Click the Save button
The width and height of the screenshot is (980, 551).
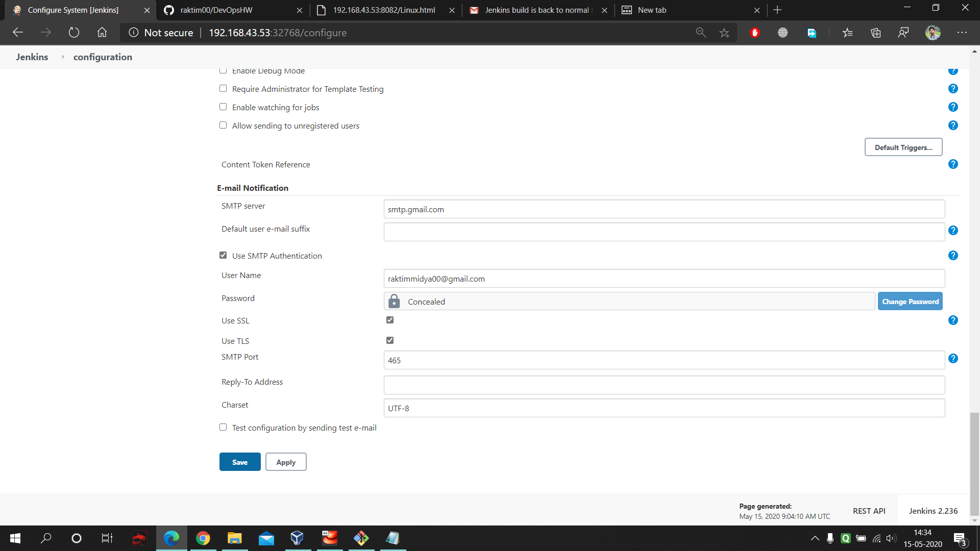click(240, 462)
